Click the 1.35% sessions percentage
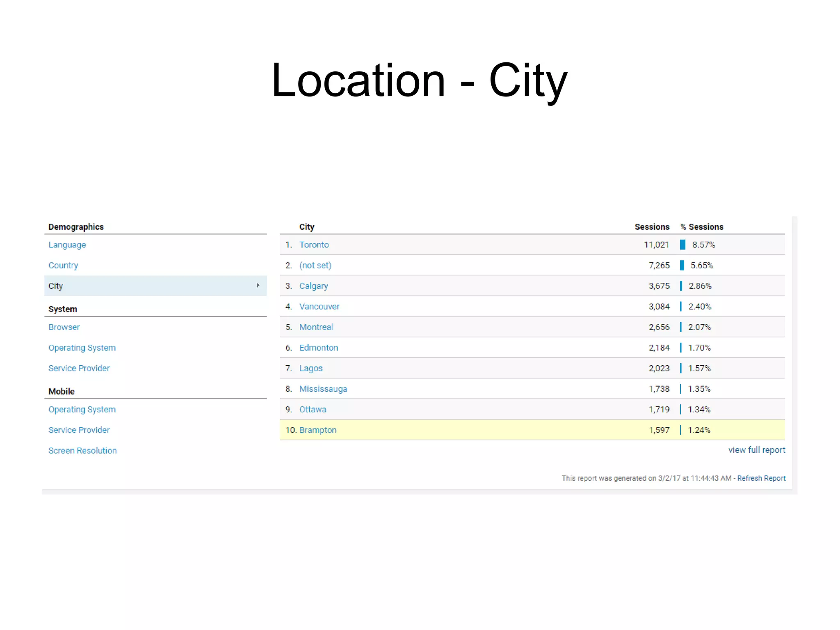The width and height of the screenshot is (840, 630). tap(699, 389)
